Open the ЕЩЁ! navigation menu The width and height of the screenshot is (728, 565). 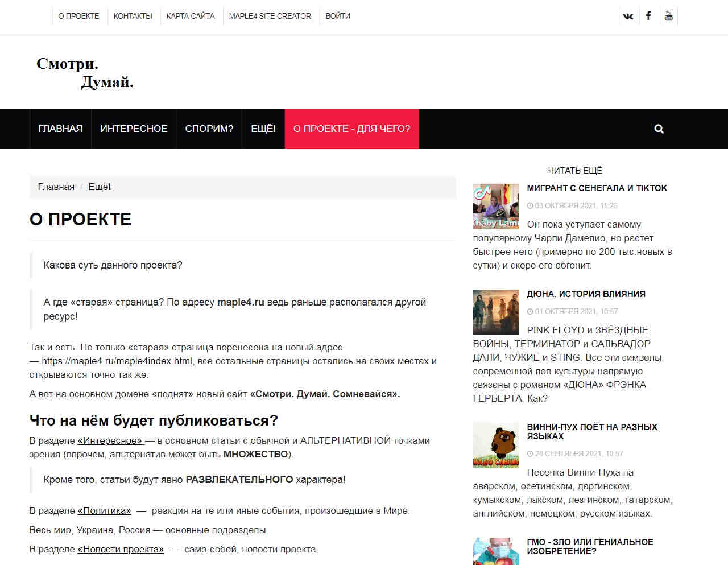pos(263,129)
